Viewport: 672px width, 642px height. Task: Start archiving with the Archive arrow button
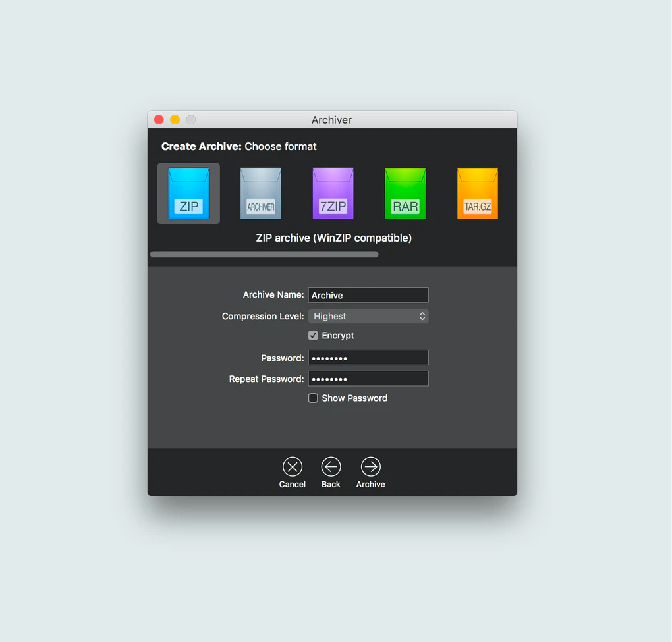(x=370, y=467)
